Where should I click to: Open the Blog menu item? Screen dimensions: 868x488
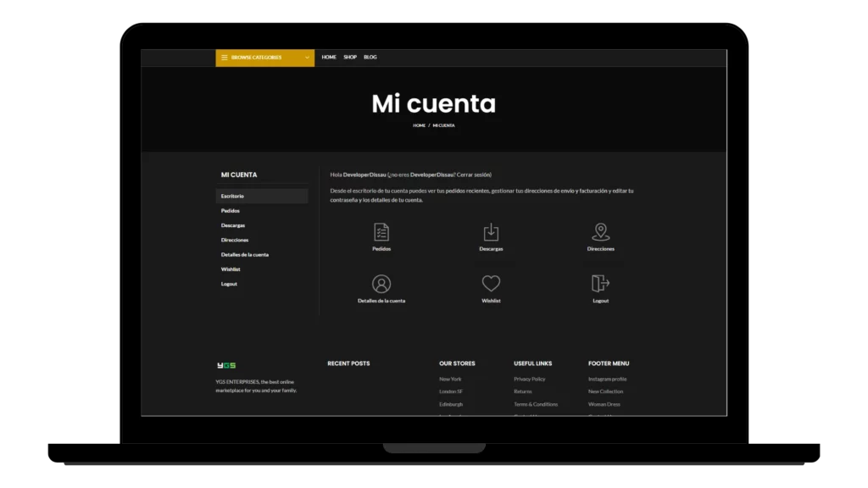pyautogui.click(x=370, y=58)
